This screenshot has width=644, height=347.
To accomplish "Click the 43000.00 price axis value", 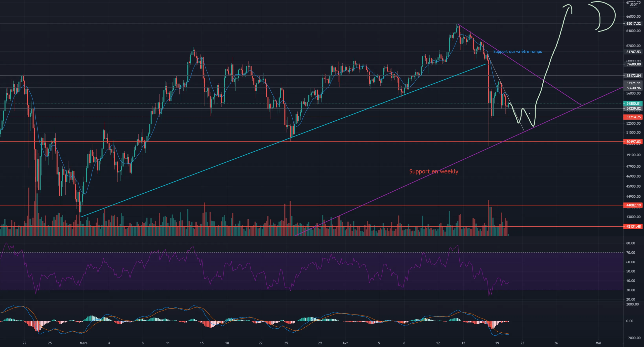I will [x=633, y=217].
